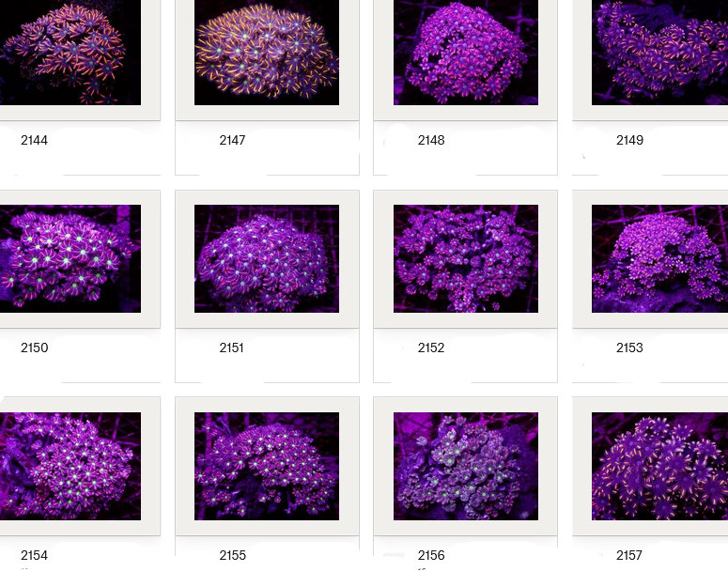Select the photo above label 2152
The width and height of the screenshot is (728, 587).
pyautogui.click(x=466, y=258)
